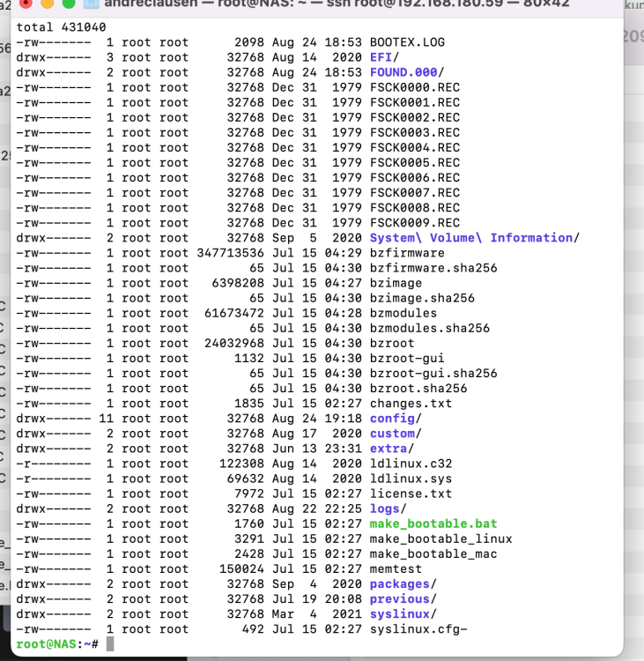Click syslinux.cfg- size value 492
The image size is (644, 661).
(253, 629)
